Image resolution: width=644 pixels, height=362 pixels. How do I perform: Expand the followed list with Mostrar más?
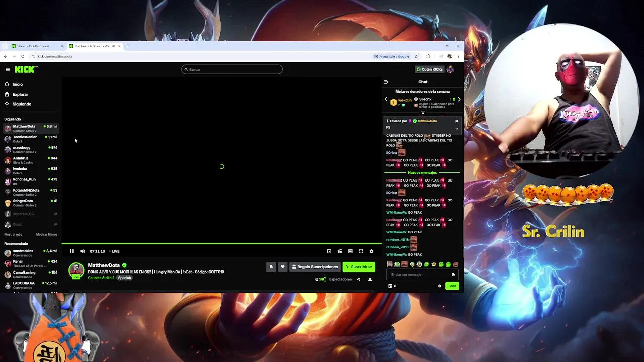[x=13, y=234]
